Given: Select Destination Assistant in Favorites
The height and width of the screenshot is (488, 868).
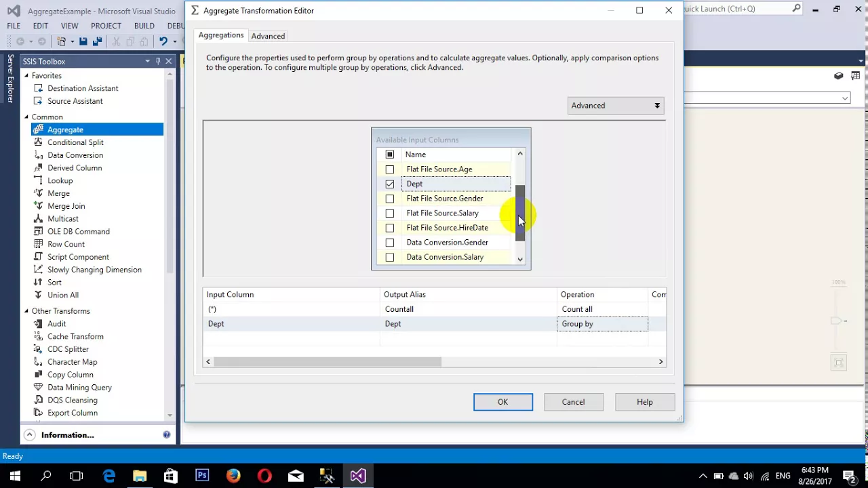Looking at the screenshot, I should coord(83,88).
